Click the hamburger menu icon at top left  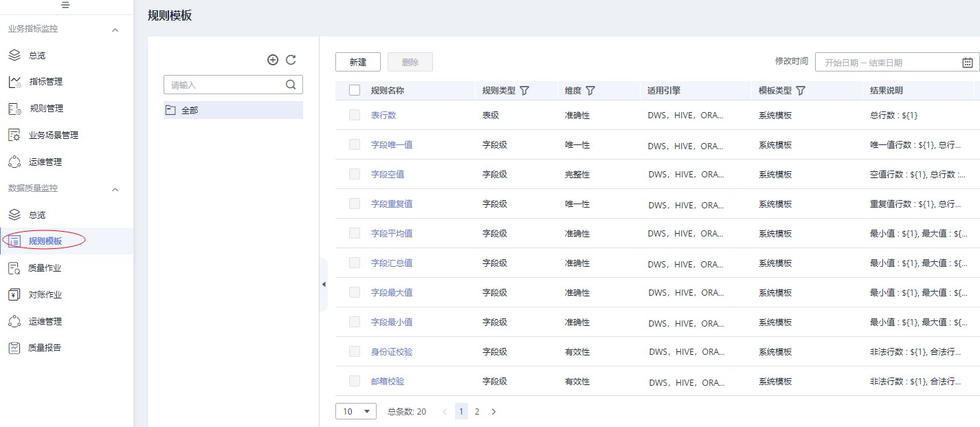tap(65, 5)
